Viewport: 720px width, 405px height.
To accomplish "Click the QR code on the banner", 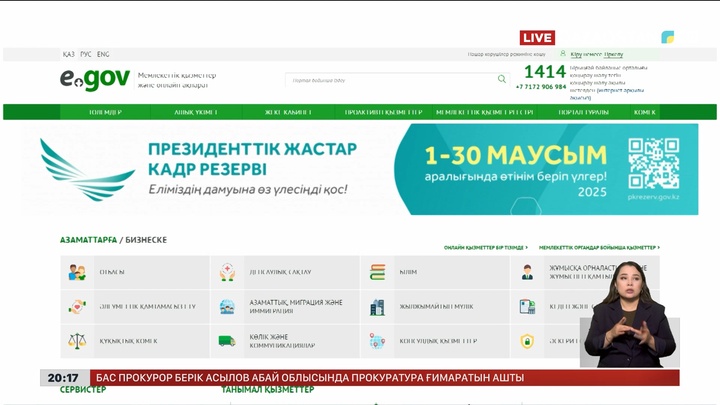I will click(654, 163).
